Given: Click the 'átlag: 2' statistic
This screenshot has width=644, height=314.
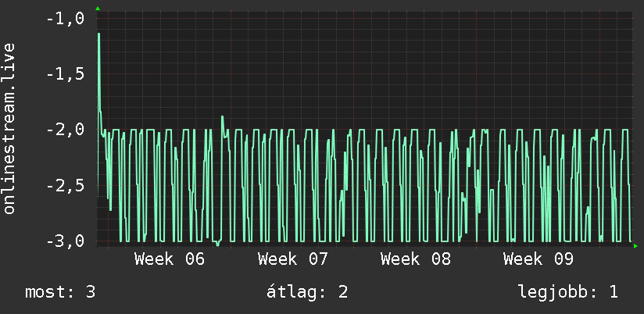Looking at the screenshot, I should (307, 292).
